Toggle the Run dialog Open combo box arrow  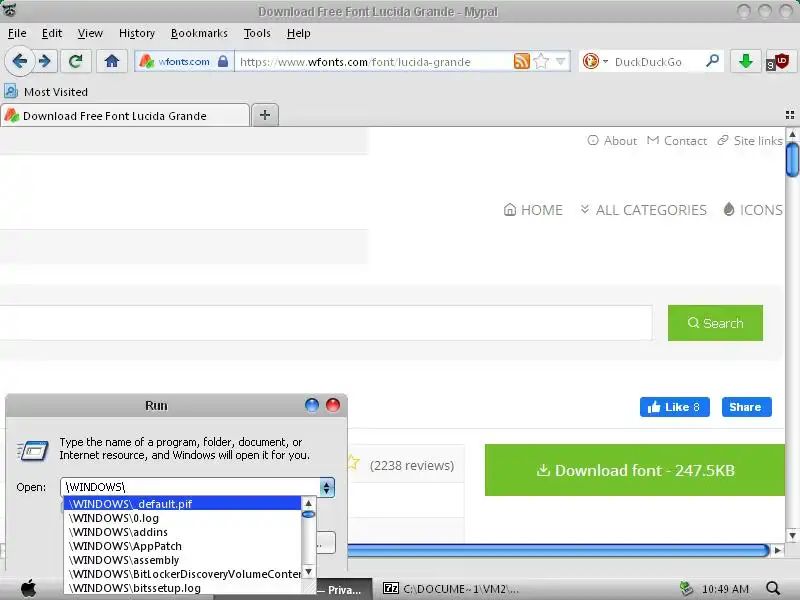pos(327,487)
